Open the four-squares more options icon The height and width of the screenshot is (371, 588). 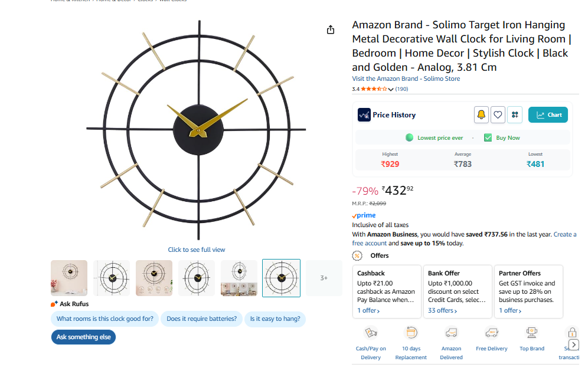515,115
